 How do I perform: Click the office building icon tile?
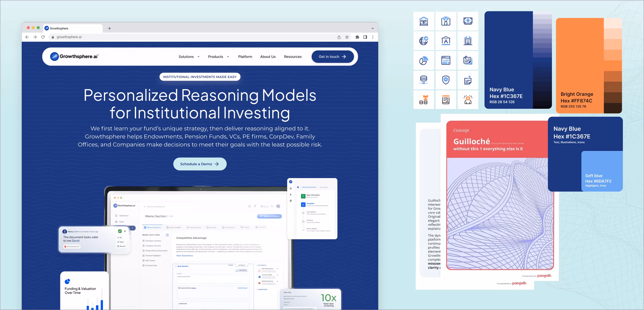pos(468,41)
